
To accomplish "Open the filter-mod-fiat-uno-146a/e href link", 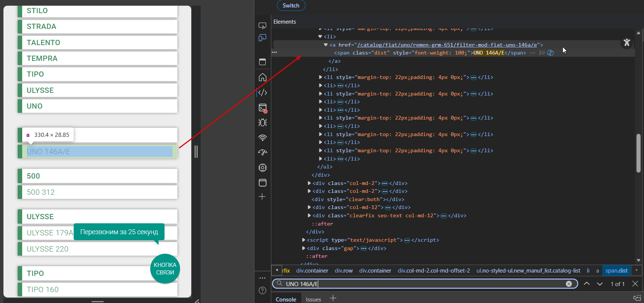I will coord(447,45).
